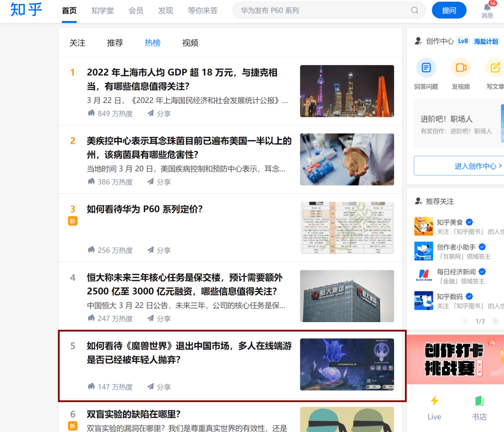
Task: Open the 书店 bookstore icon
Action: (x=479, y=401)
